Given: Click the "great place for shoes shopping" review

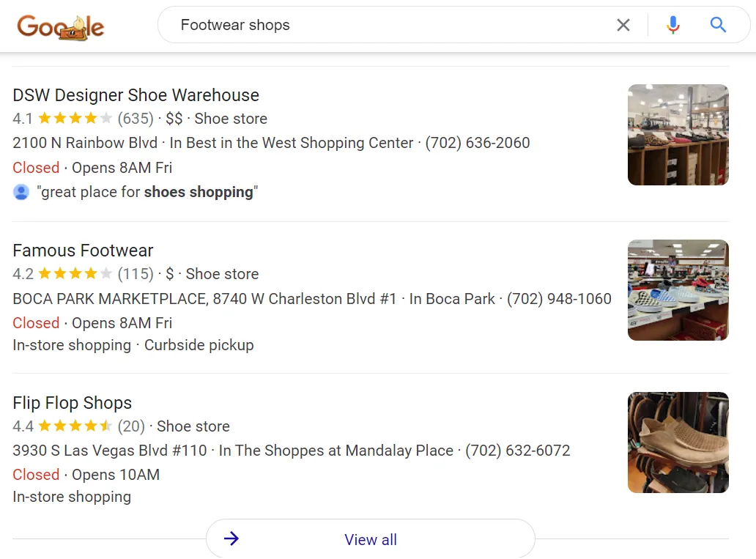Looking at the screenshot, I should tap(147, 193).
